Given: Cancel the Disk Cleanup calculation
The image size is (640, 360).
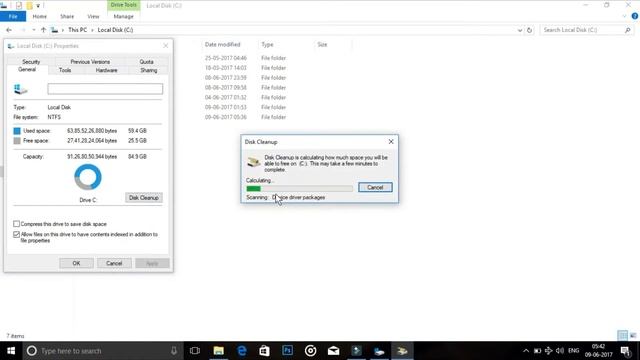Looking at the screenshot, I should pyautogui.click(x=375, y=187).
